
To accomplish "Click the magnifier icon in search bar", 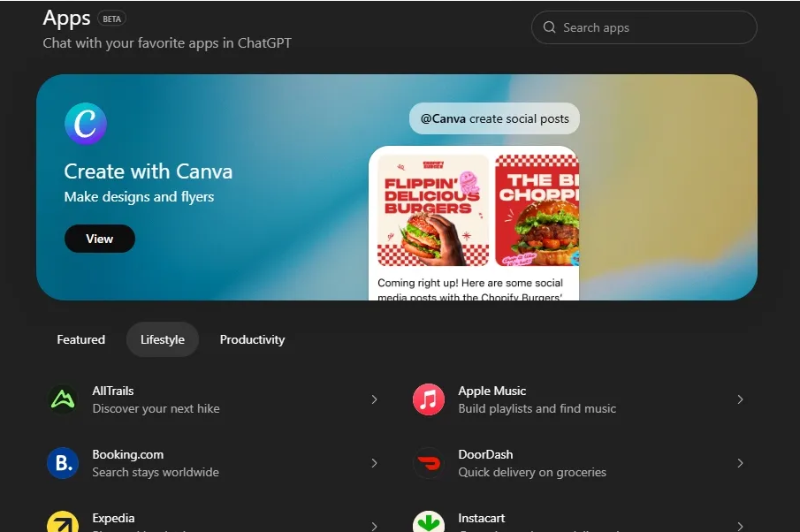I will (549, 27).
